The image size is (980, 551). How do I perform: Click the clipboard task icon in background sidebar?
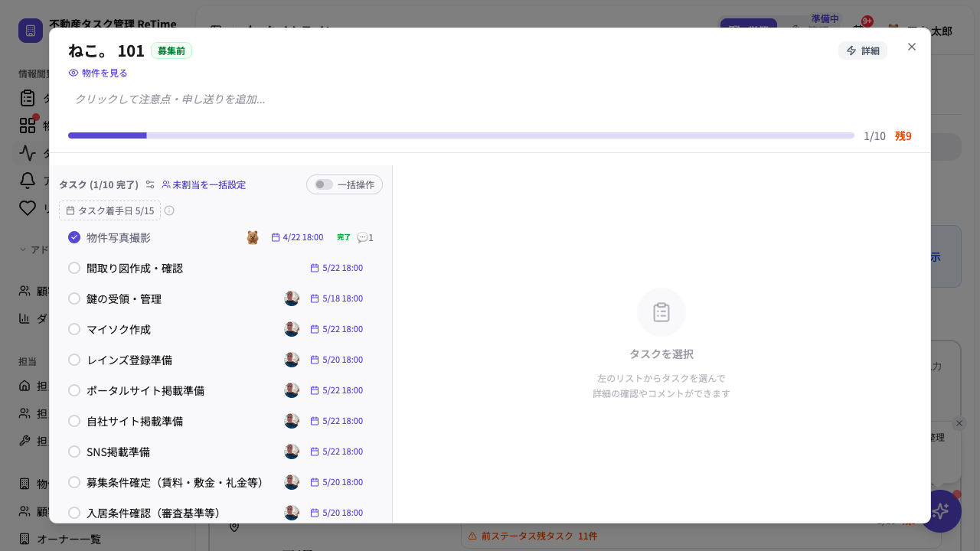point(28,98)
